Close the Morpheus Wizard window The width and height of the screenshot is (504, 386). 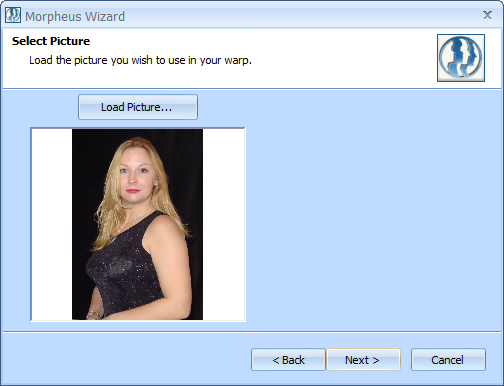487,15
